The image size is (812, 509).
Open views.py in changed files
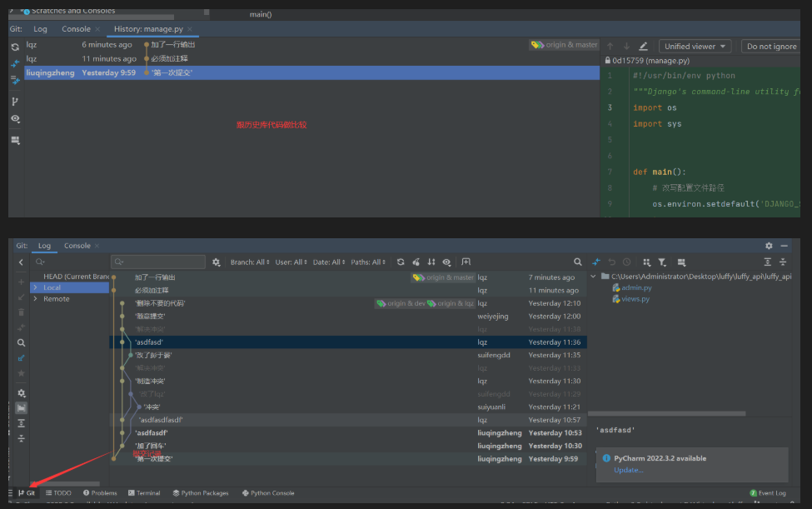[635, 299]
